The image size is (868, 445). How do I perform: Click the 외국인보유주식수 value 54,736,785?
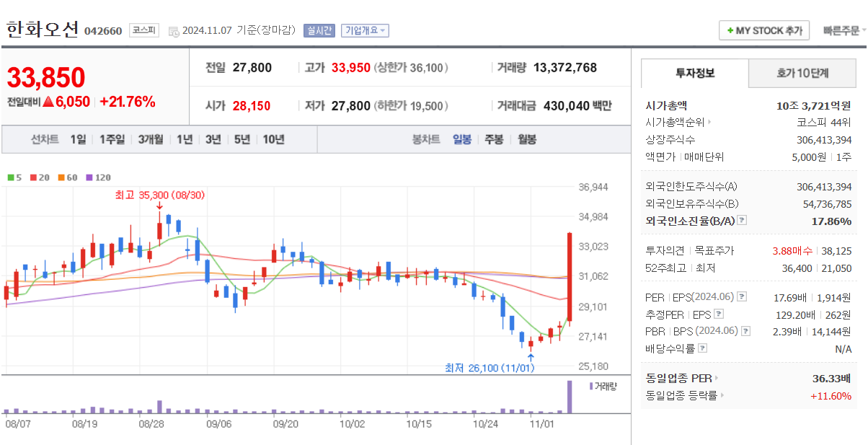(828, 204)
